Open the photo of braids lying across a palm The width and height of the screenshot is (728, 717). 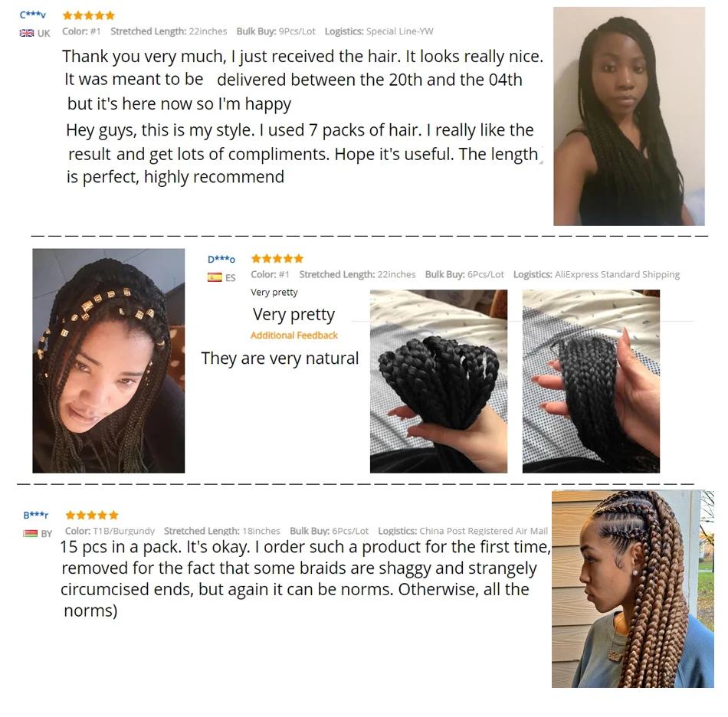[x=591, y=381]
